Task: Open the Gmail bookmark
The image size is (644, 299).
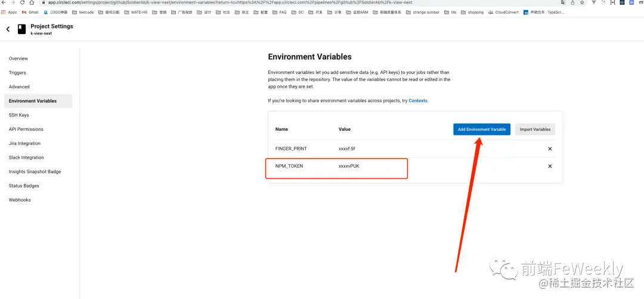Action: [x=30, y=13]
